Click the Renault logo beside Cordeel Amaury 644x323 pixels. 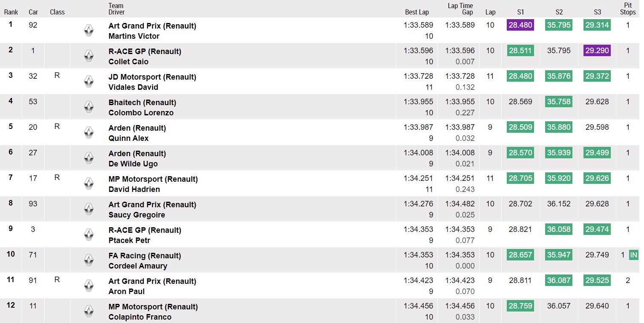[x=89, y=260]
